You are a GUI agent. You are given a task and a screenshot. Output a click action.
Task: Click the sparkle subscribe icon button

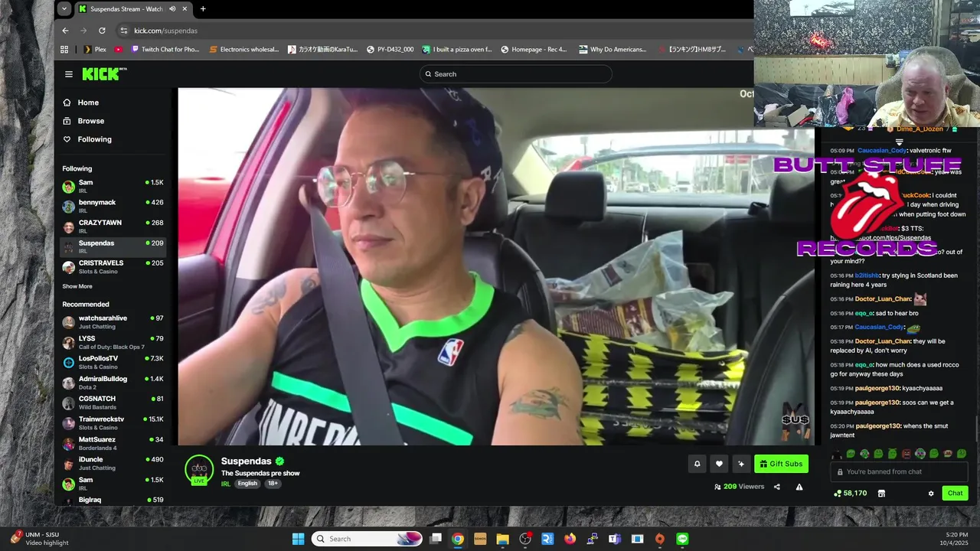click(741, 464)
